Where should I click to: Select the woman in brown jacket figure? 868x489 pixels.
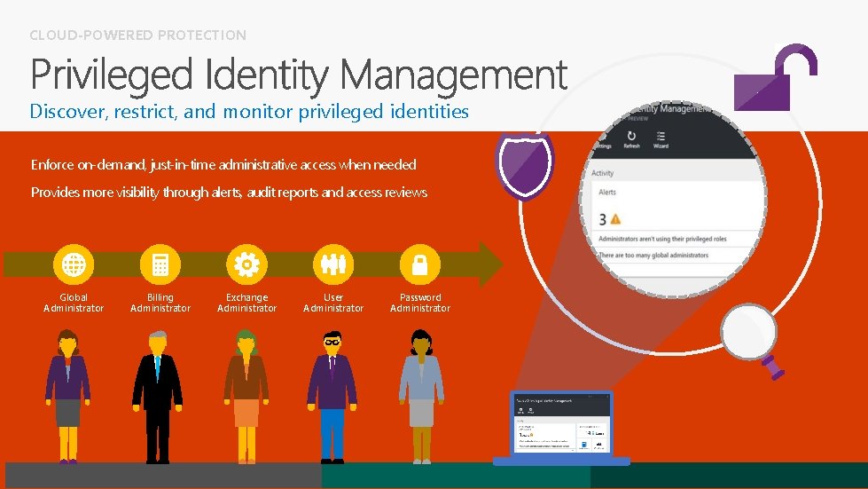click(246, 396)
